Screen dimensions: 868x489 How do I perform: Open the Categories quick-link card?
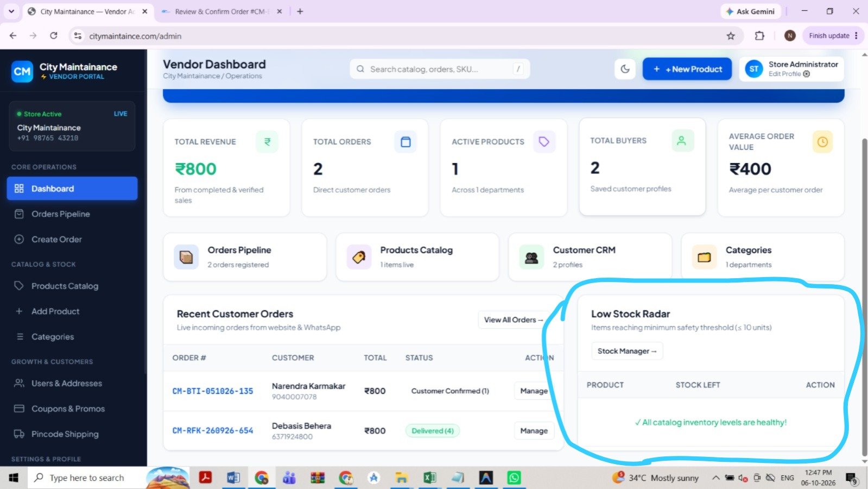[763, 257]
